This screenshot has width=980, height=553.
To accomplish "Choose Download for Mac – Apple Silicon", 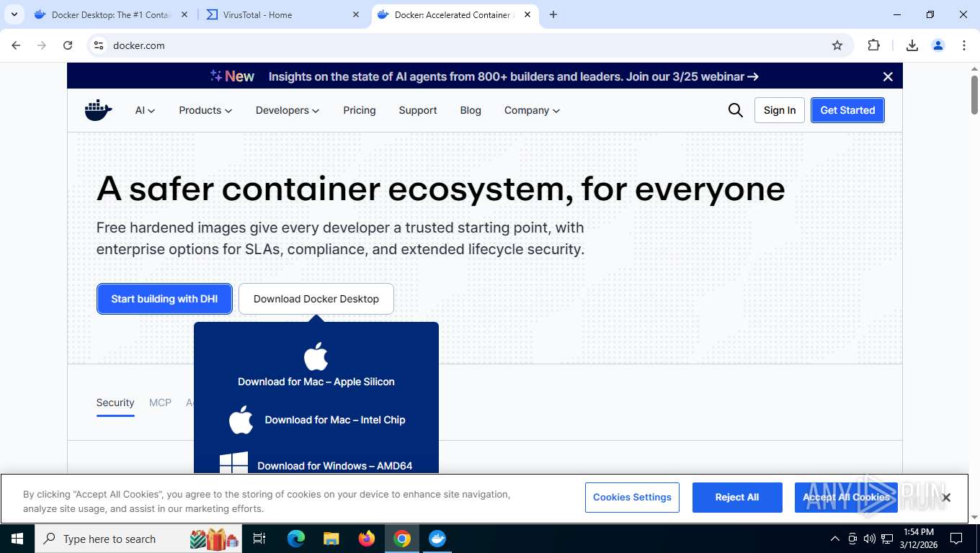I will tap(316, 382).
